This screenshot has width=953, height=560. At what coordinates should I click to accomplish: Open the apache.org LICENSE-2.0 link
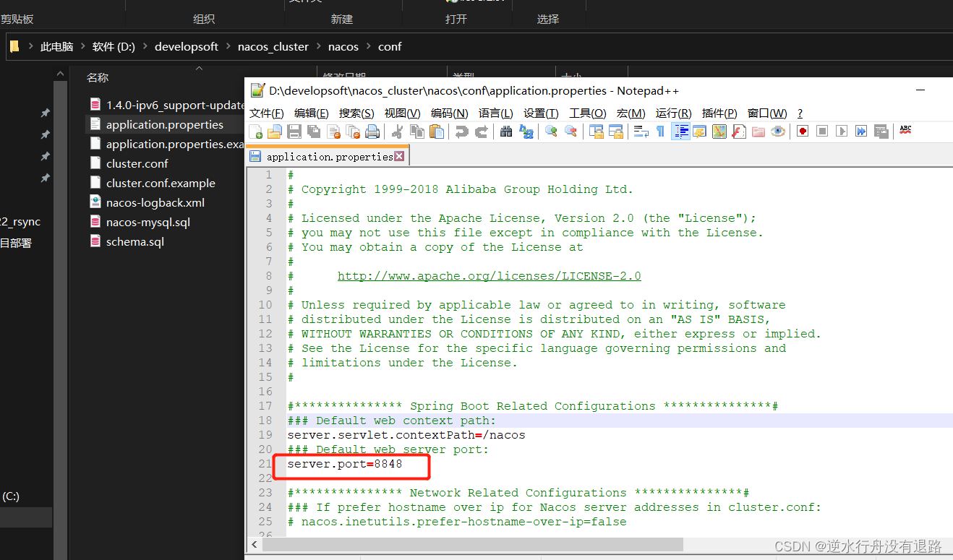tap(489, 276)
